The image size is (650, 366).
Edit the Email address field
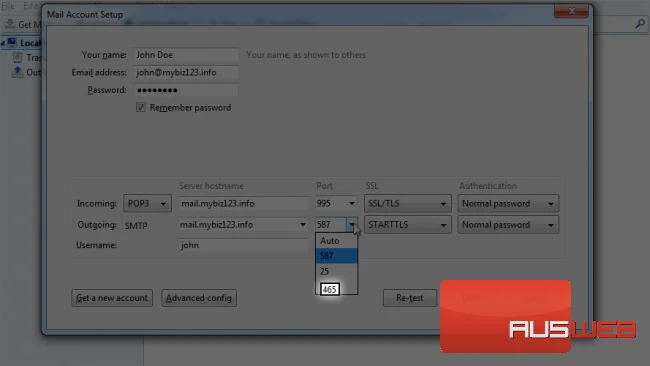point(186,73)
